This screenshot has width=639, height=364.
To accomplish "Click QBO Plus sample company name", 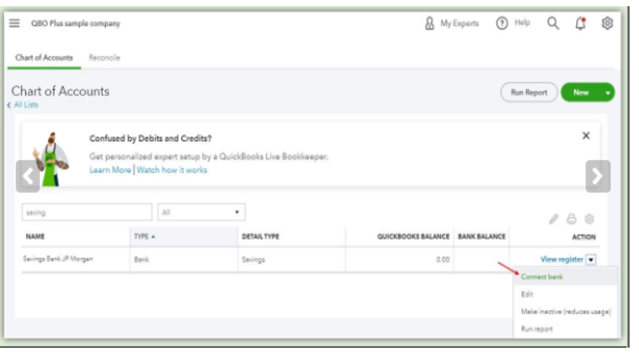I will tap(75, 23).
